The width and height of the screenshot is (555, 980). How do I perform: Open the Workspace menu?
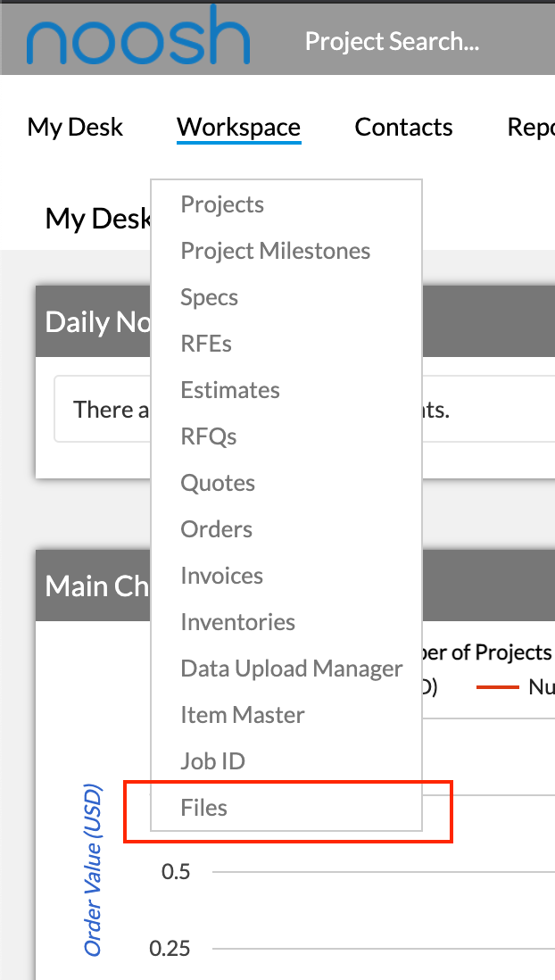click(x=239, y=127)
